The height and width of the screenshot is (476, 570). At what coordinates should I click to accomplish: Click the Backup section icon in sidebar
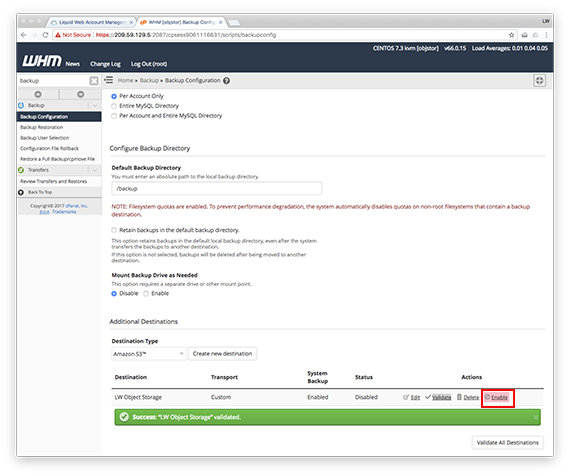point(21,105)
